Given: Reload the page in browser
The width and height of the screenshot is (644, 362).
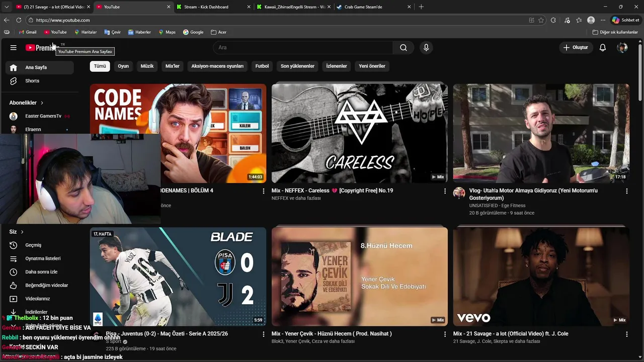Looking at the screenshot, I should 19,20.
